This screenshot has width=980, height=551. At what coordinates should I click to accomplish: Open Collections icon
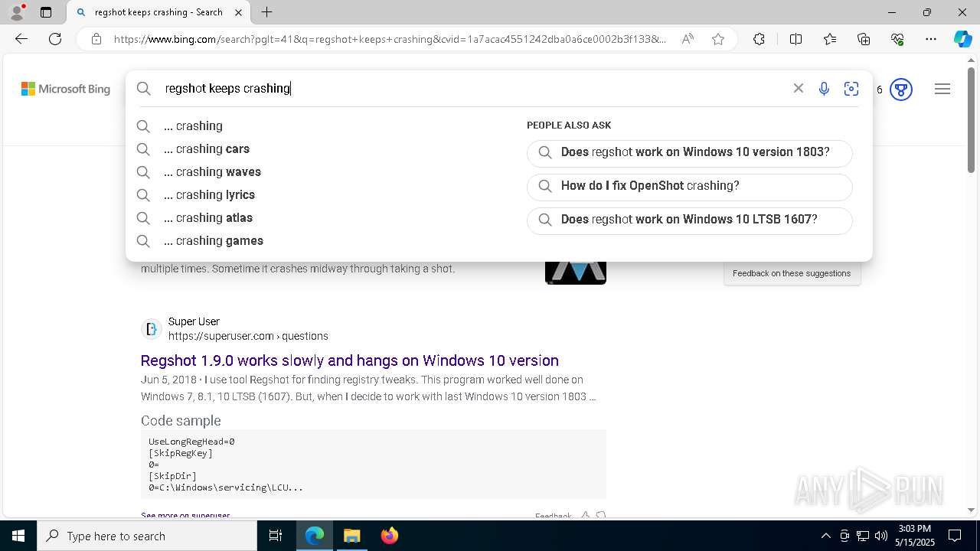[x=864, y=39]
